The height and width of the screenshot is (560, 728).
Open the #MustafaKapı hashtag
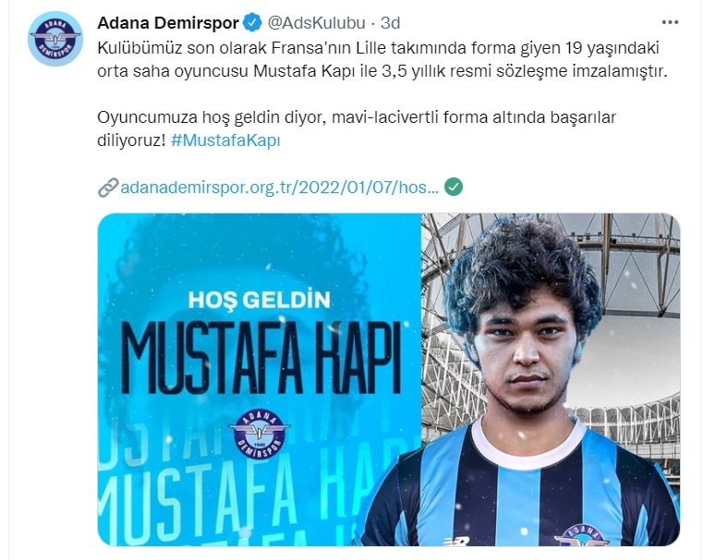coord(225,140)
